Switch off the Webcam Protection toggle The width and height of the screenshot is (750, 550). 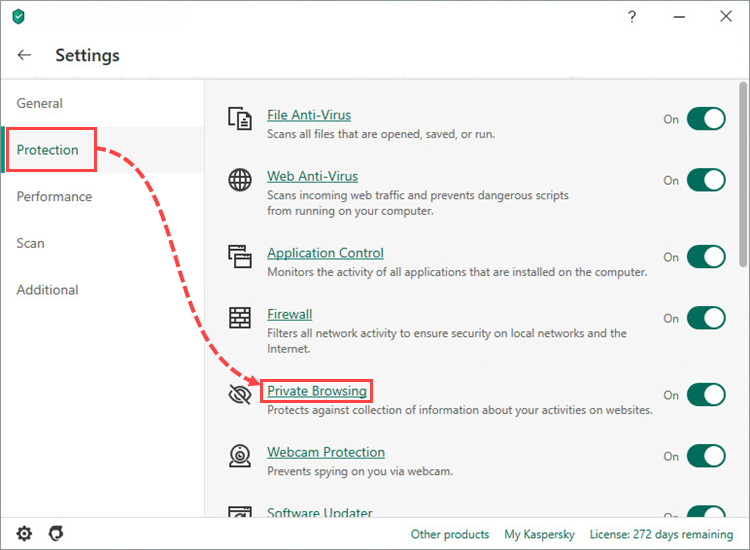click(x=706, y=456)
